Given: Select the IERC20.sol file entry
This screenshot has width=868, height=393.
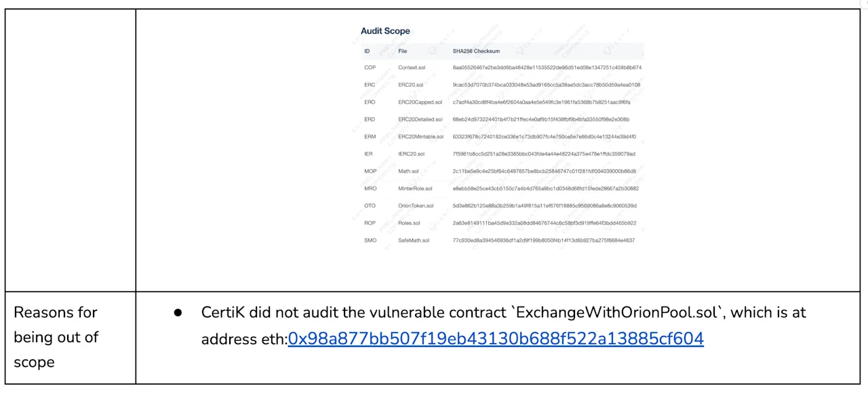Looking at the screenshot, I should (411, 154).
